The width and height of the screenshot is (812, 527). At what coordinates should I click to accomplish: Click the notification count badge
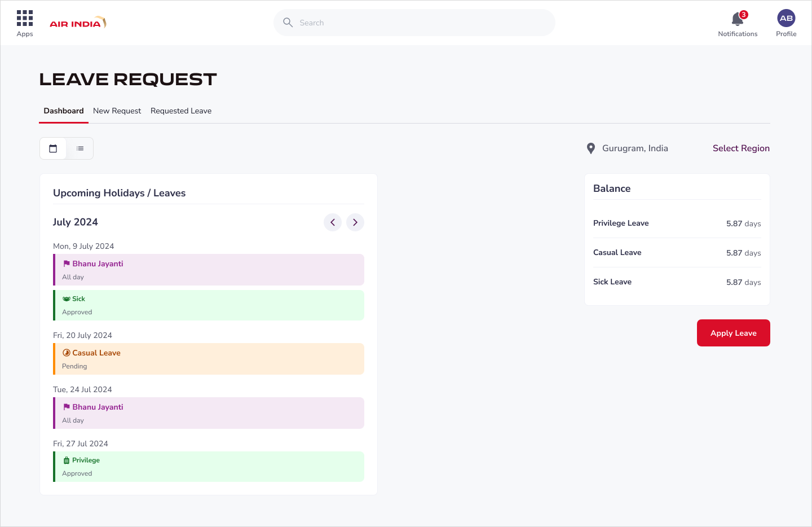tap(744, 15)
